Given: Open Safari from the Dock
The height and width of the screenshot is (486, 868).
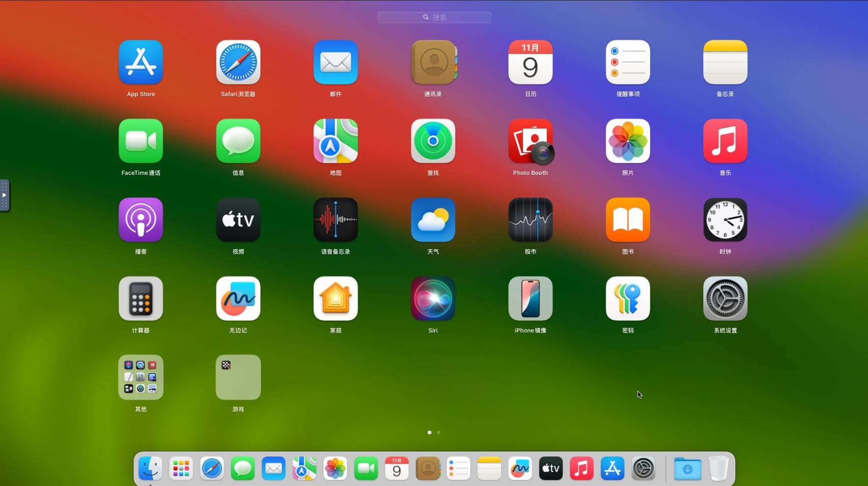Looking at the screenshot, I should point(212,468).
